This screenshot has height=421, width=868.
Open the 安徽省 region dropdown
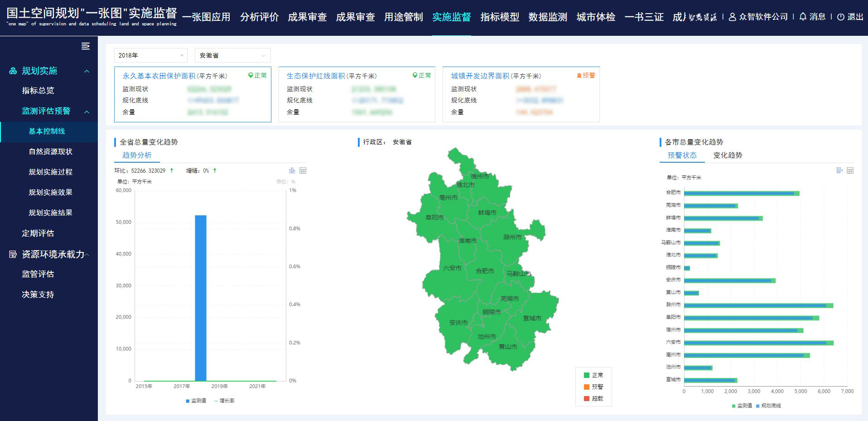point(232,55)
